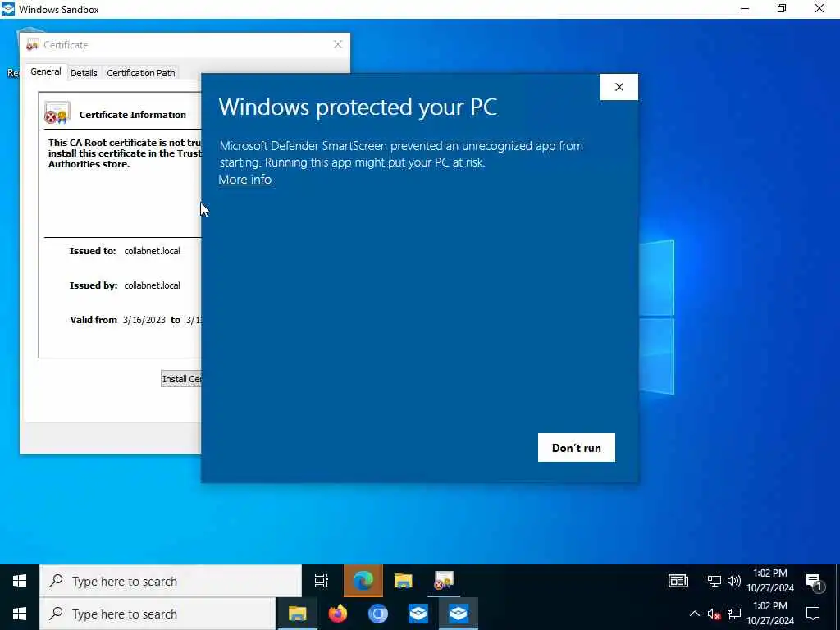The height and width of the screenshot is (630, 840).
Task: Open the More info link
Action: point(244,180)
